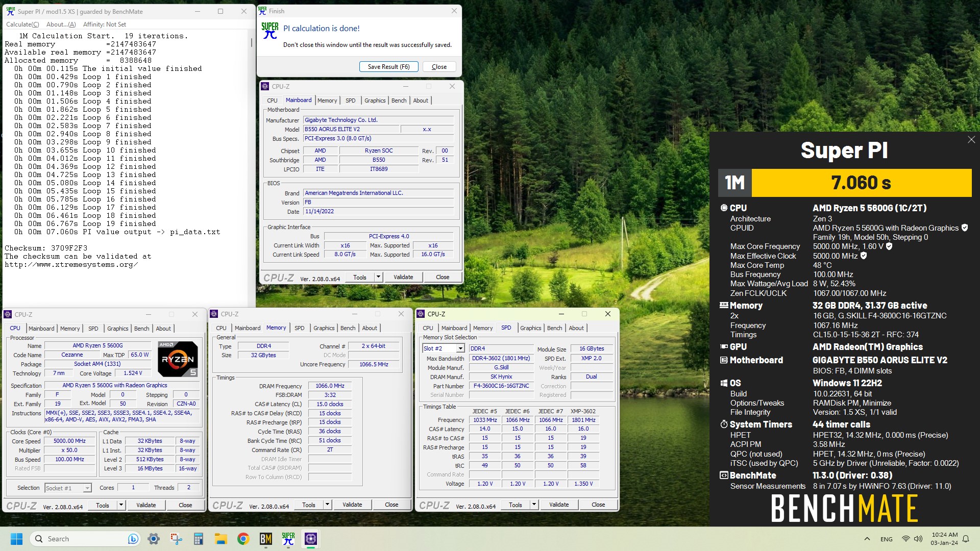Click Max Core Frequency verified shield
The image size is (980, 551).
(x=889, y=246)
